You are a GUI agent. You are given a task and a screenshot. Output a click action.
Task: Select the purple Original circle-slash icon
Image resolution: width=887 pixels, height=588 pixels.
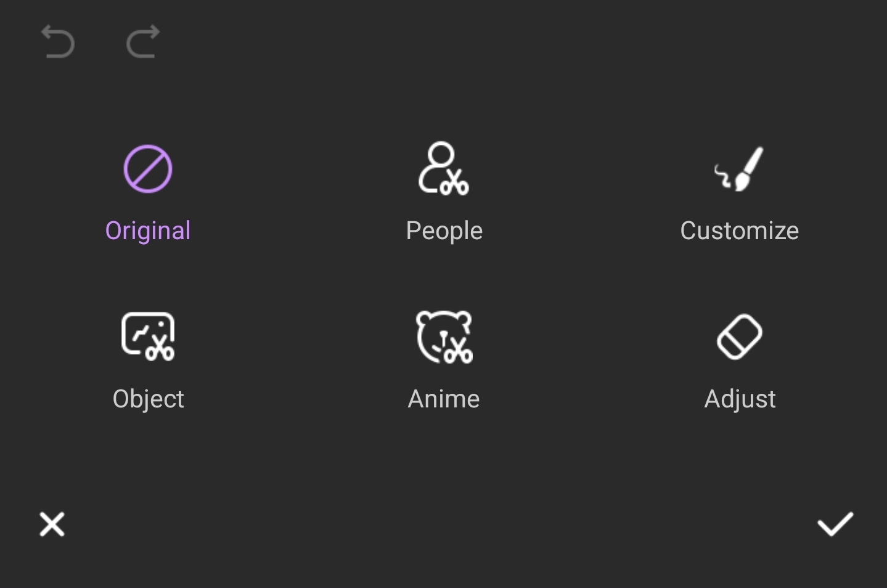[148, 169]
